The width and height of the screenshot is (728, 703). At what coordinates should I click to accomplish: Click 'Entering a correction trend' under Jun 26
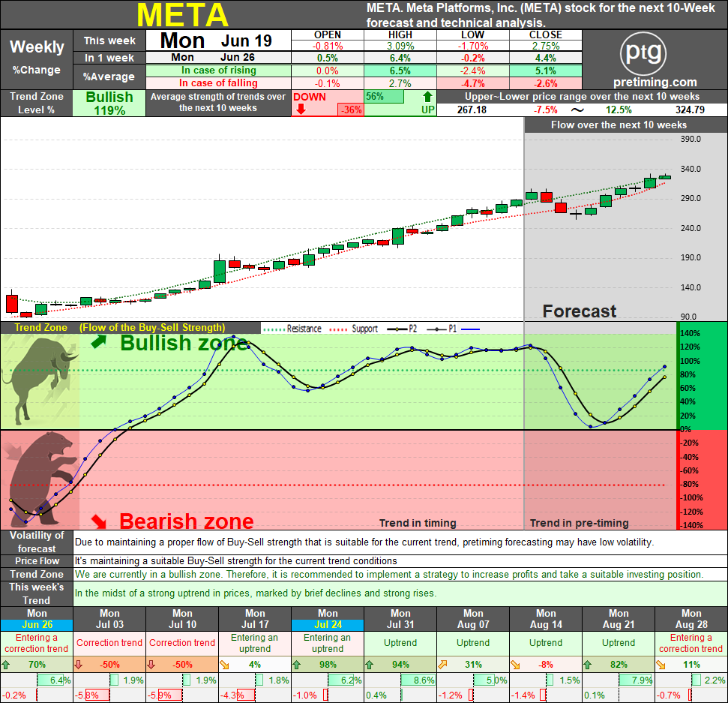point(37,643)
